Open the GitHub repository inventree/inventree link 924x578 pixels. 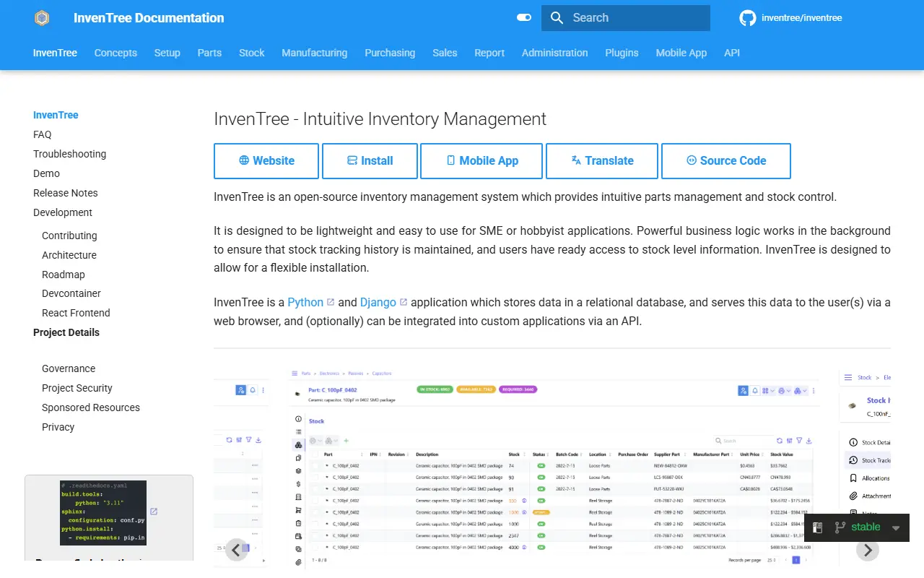coord(790,18)
